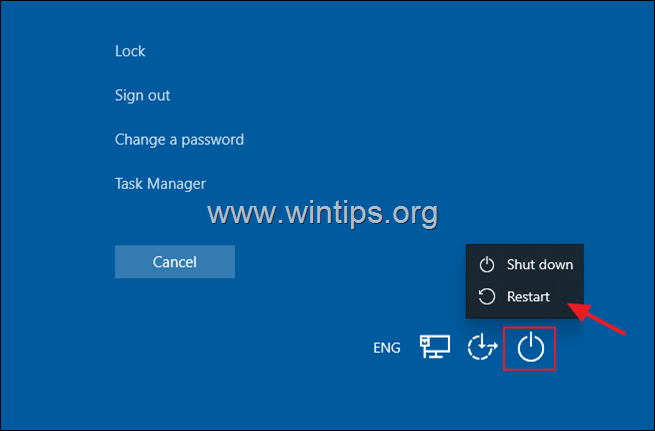The image size is (655, 431).
Task: Click the Shut down label text
Action: [540, 264]
